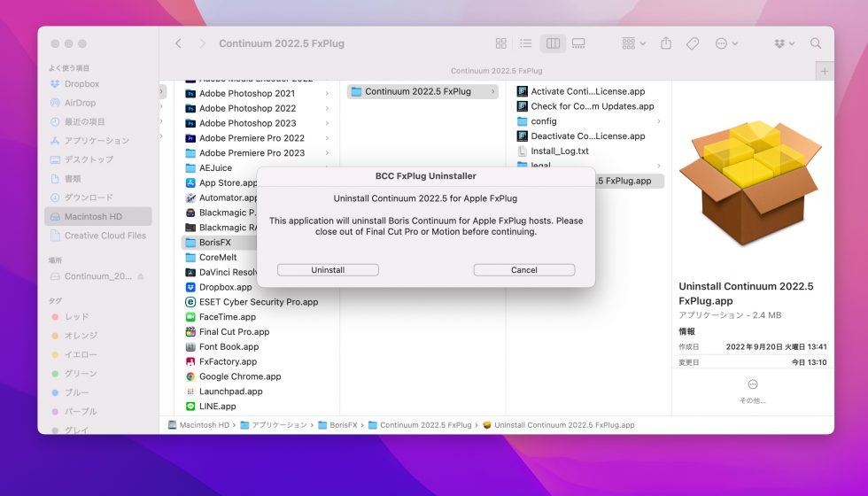The width and height of the screenshot is (868, 496).
Task: Click the Share toolbar icon
Action: pyautogui.click(x=666, y=43)
